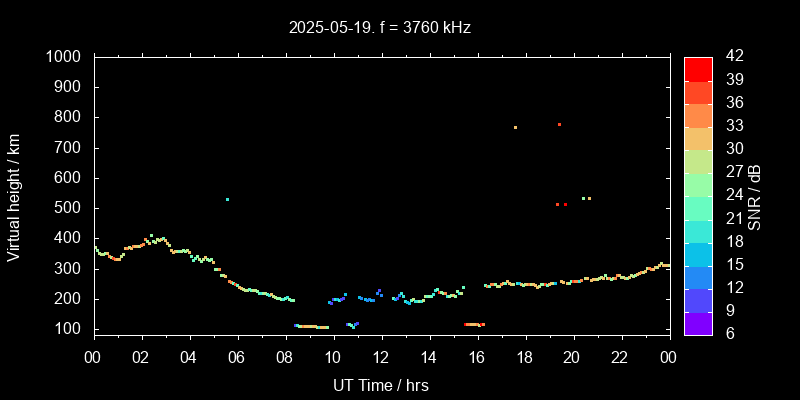Click the red 39–42 dB colorbar swatch
Image resolution: width=800 pixels, height=400 pixels.
pos(698,68)
